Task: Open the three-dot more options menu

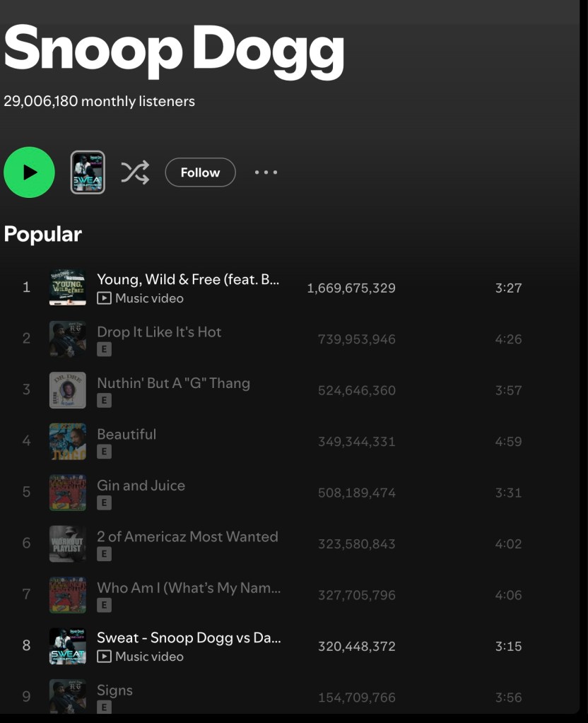Action: 266,172
